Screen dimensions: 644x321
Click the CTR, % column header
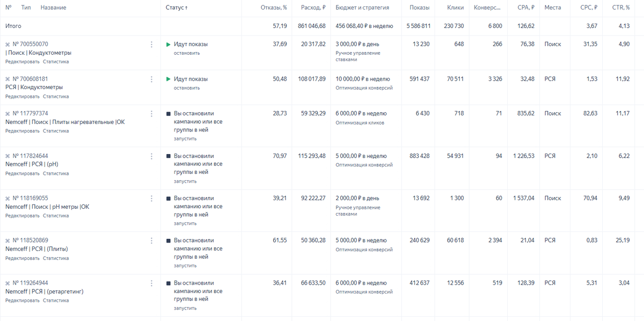pyautogui.click(x=620, y=8)
